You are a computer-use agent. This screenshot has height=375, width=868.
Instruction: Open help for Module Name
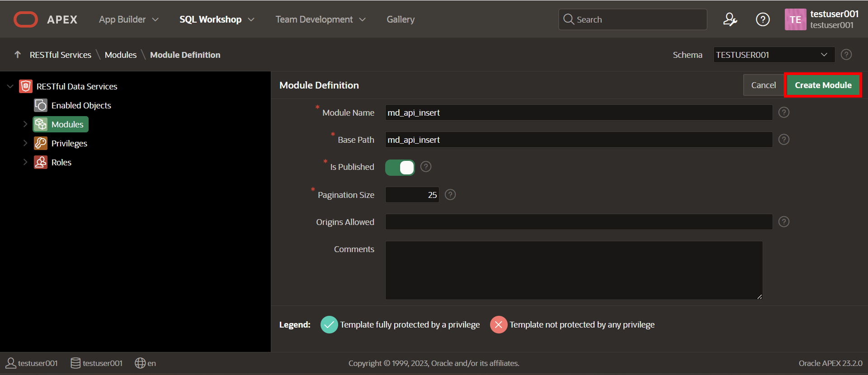coord(784,112)
